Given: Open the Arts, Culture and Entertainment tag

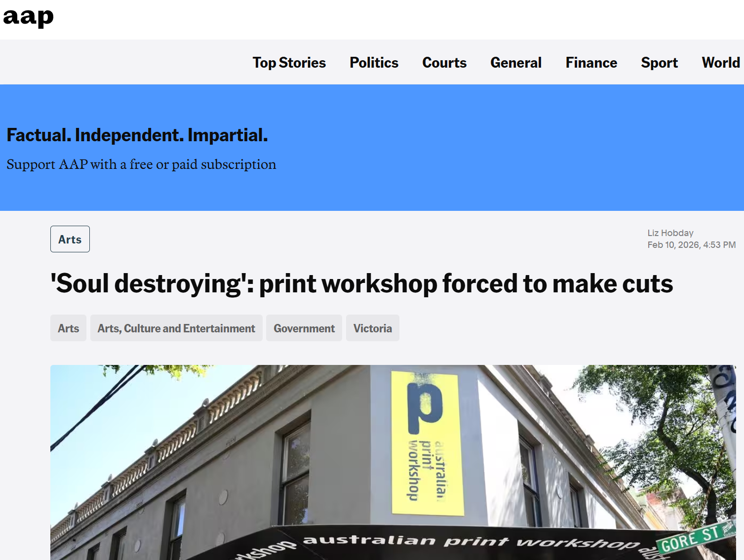Looking at the screenshot, I should [176, 328].
